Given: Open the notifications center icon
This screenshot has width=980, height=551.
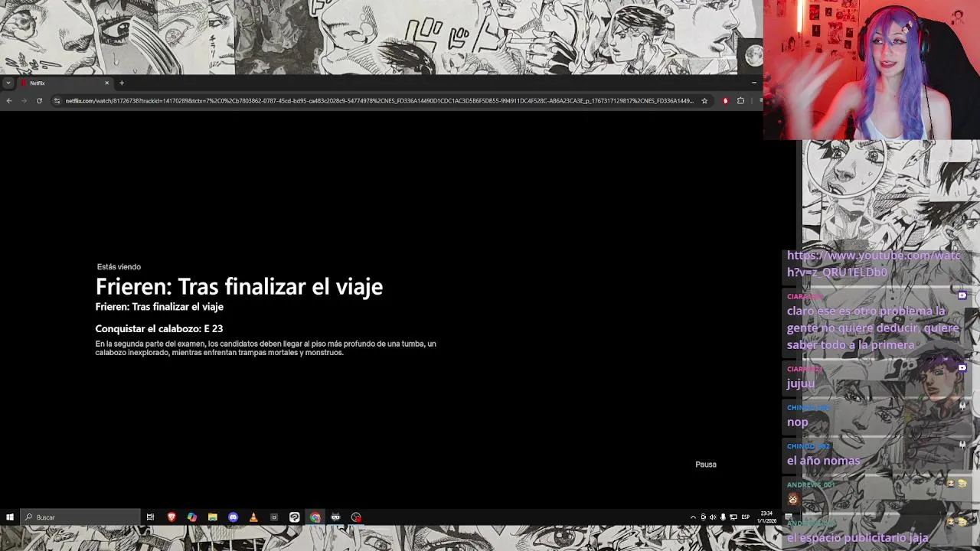Looking at the screenshot, I should coord(788,517).
